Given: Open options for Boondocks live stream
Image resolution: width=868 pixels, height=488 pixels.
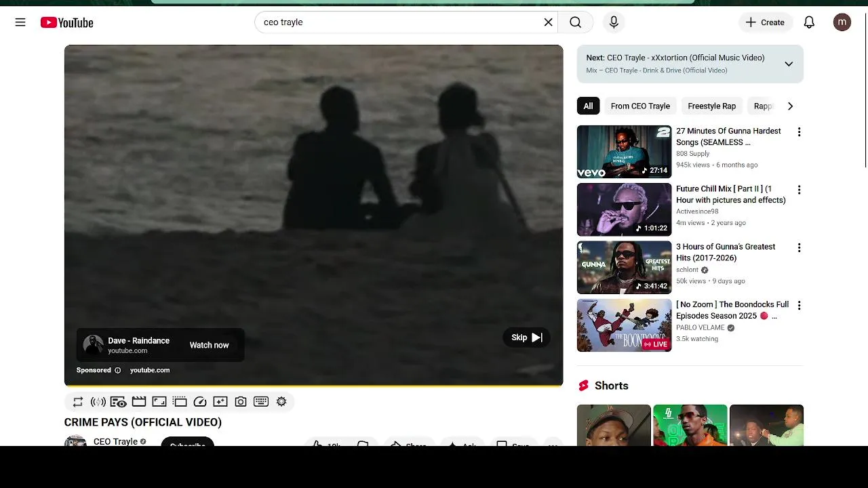Looking at the screenshot, I should click(x=799, y=306).
